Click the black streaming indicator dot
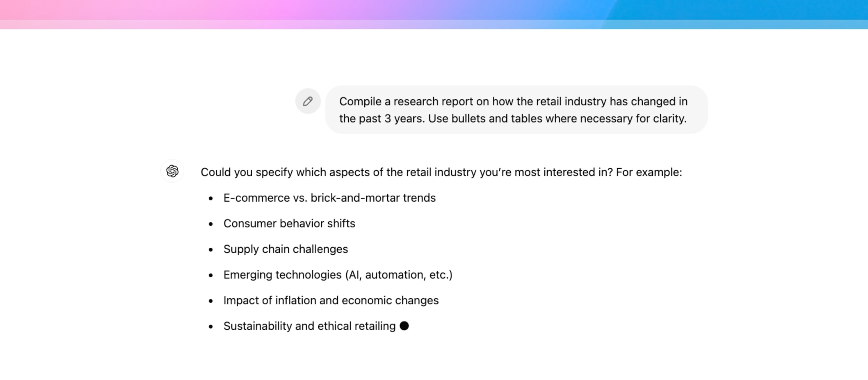 pos(404,326)
